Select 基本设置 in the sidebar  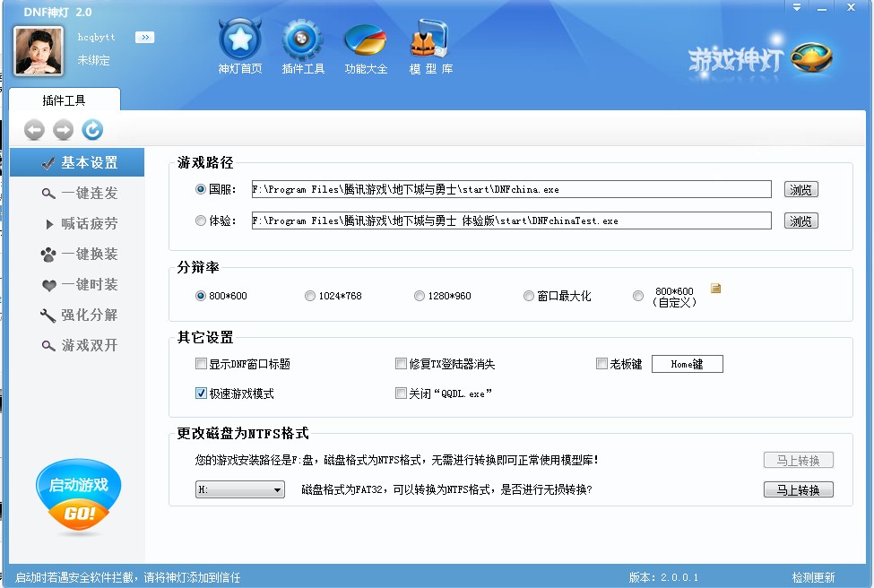(x=77, y=162)
